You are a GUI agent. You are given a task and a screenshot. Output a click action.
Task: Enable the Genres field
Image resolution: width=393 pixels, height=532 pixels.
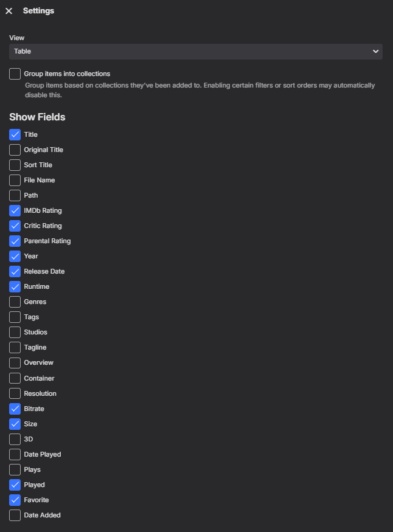[15, 302]
